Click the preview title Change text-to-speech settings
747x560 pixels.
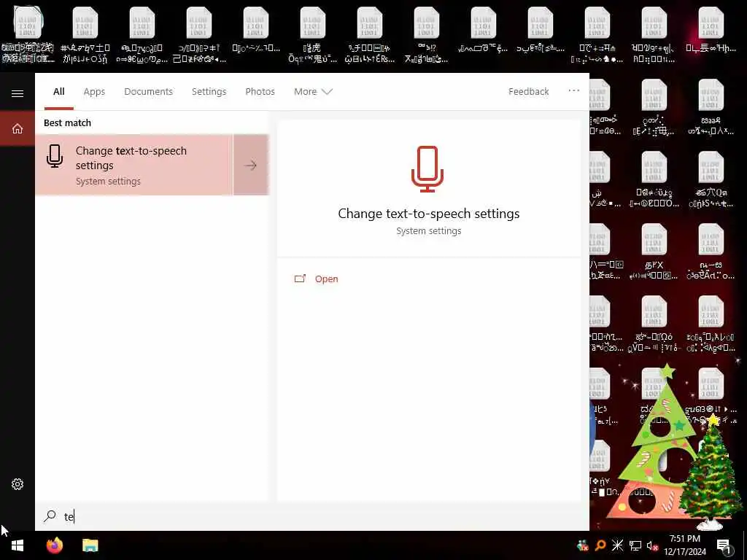429,214
